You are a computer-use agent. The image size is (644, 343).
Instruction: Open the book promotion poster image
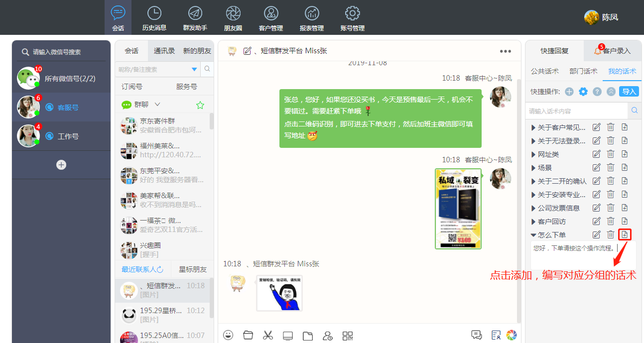[458, 209]
